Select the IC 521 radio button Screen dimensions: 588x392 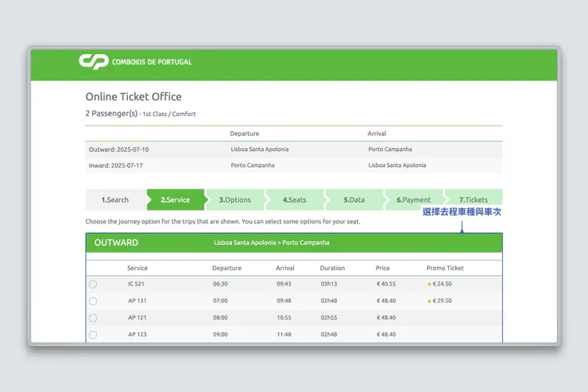[x=93, y=285]
